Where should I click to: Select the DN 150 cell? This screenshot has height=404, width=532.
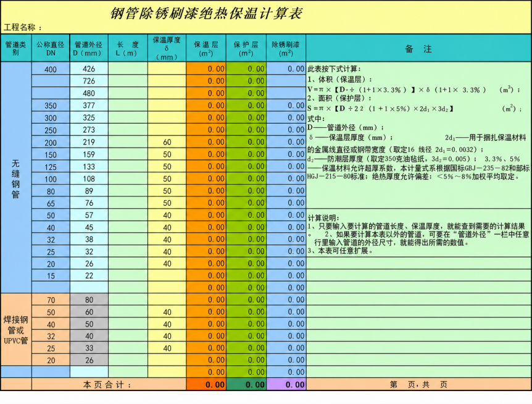(51, 154)
